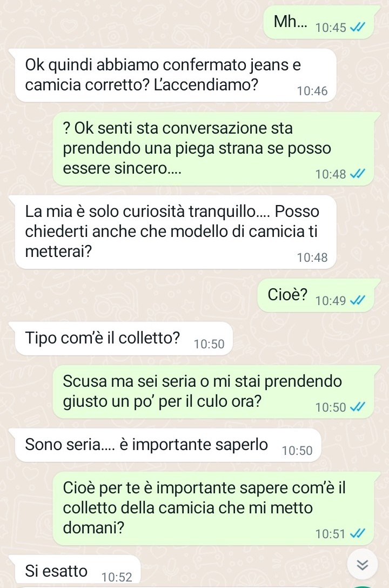The height and width of the screenshot is (588, 389).
Task: Click blue double ticks on 'Cioè?' message
Action: click(x=357, y=300)
